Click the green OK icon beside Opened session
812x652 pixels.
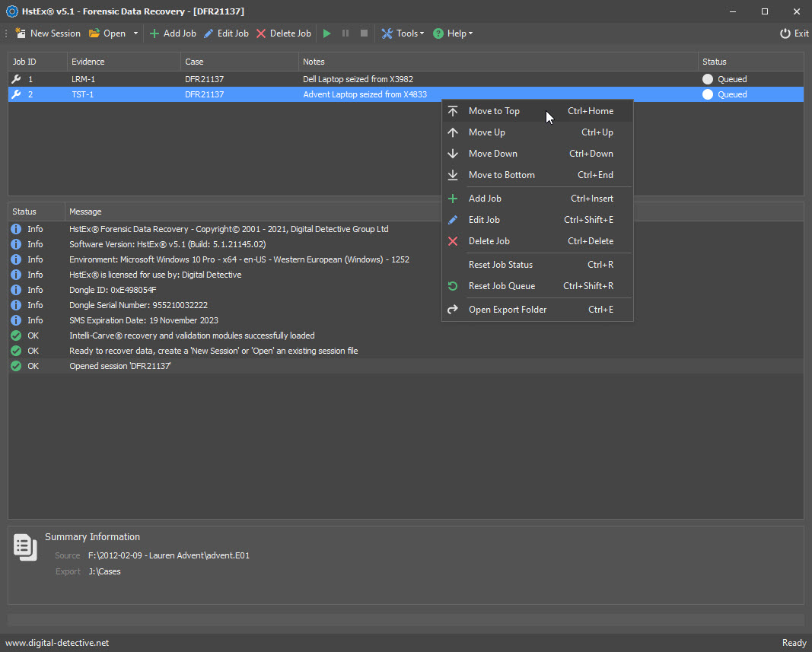tap(16, 366)
